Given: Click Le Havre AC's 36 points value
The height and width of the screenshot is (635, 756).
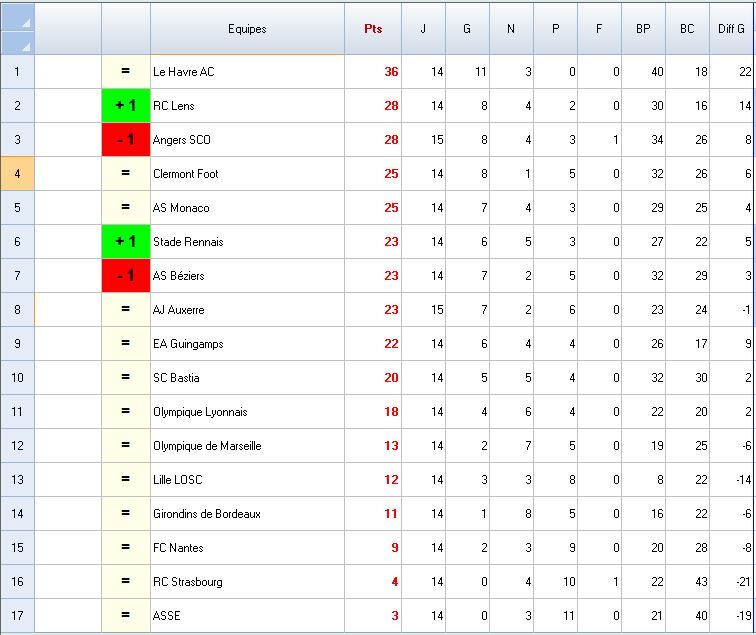Looking at the screenshot, I should (x=373, y=72).
